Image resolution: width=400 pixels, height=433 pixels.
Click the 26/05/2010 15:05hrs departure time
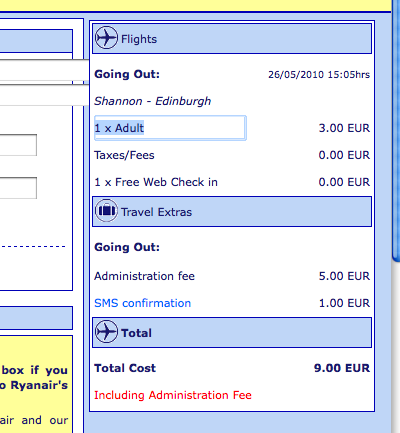tap(319, 74)
